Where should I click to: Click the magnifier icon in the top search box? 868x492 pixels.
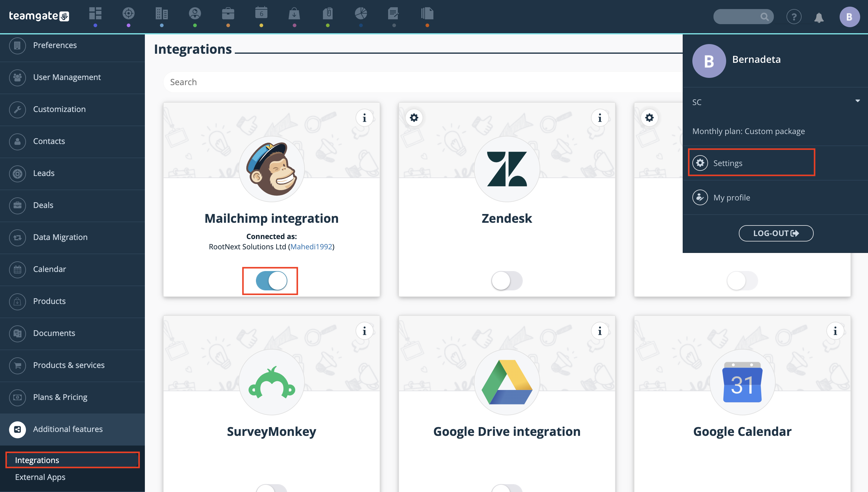tap(764, 17)
